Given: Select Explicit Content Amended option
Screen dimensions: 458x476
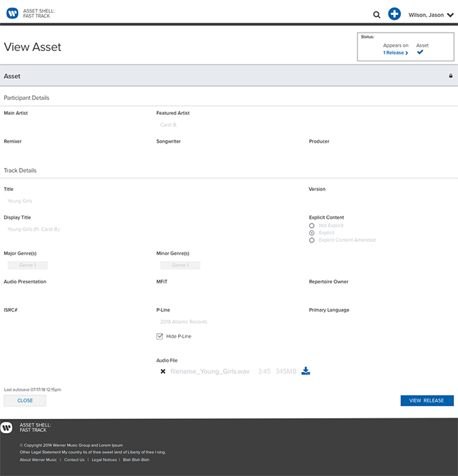Looking at the screenshot, I should (x=312, y=240).
